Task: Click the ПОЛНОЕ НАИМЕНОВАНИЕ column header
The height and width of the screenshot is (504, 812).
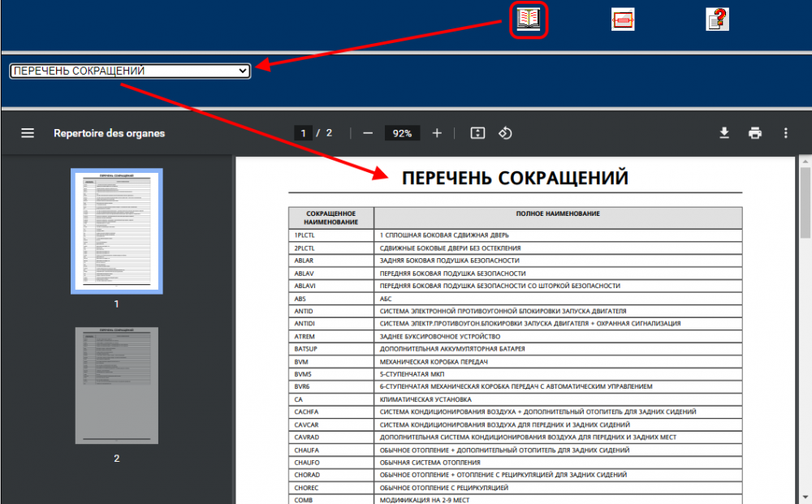Action: click(558, 218)
